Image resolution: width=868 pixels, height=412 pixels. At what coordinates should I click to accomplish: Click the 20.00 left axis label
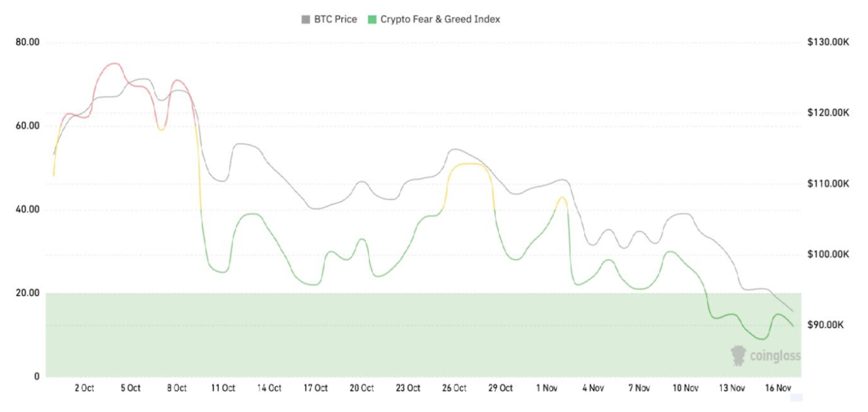[x=27, y=293]
